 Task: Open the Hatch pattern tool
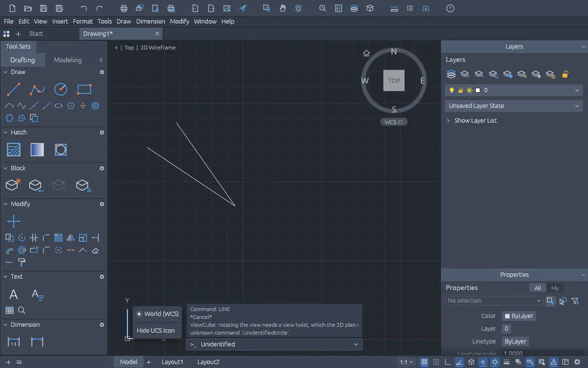click(14, 150)
